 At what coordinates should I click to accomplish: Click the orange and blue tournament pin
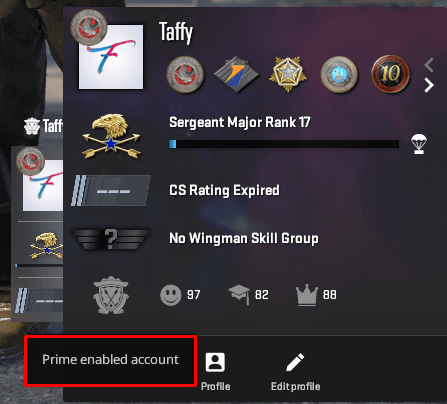coord(236,74)
